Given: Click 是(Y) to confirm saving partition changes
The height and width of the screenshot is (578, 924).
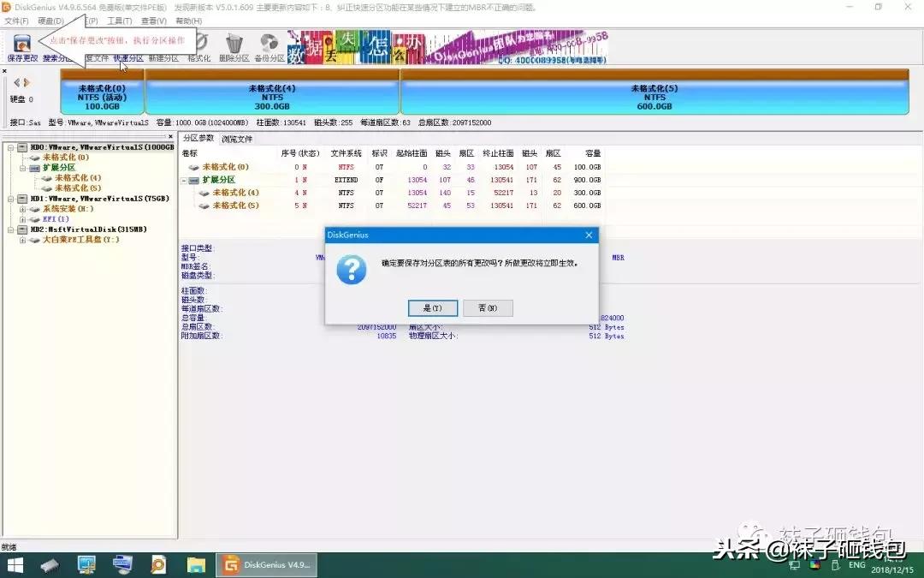Looking at the screenshot, I should [x=432, y=307].
